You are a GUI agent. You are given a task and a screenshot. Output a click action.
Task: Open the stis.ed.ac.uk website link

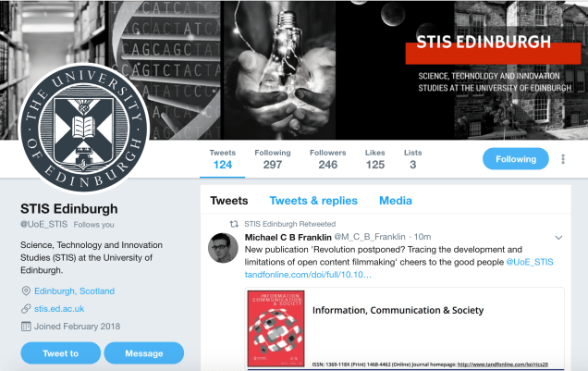point(59,309)
